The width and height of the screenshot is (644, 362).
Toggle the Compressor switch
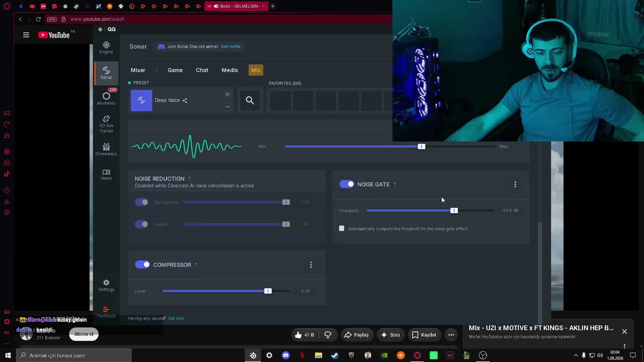pos(142,264)
